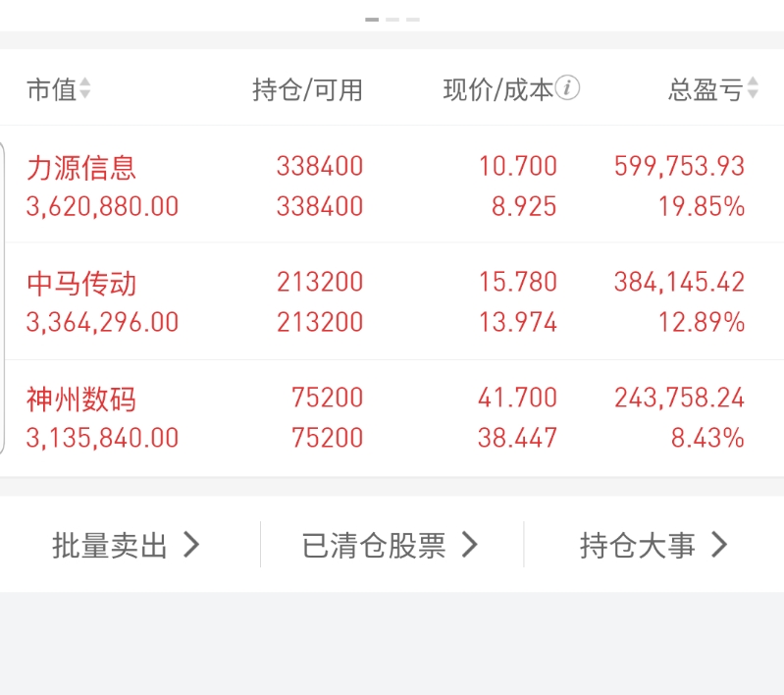The width and height of the screenshot is (784, 695).
Task: Click 总盈亏 column header
Action: click(705, 90)
